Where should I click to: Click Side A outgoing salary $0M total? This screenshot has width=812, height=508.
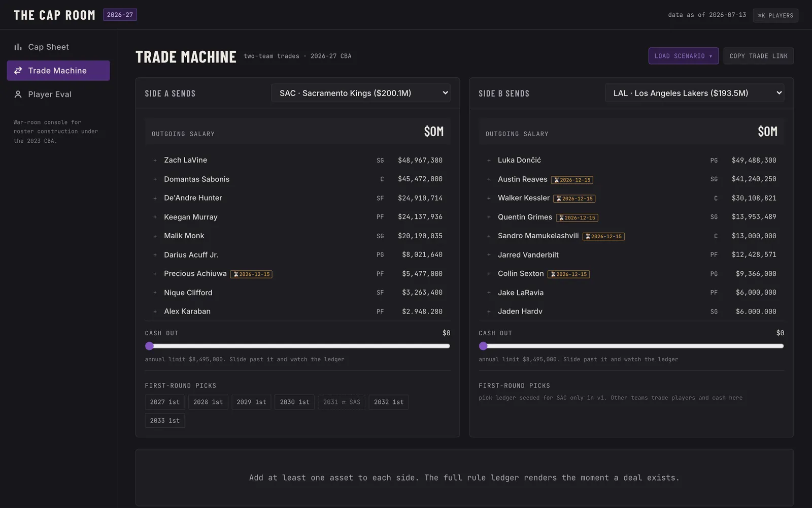pos(434,132)
